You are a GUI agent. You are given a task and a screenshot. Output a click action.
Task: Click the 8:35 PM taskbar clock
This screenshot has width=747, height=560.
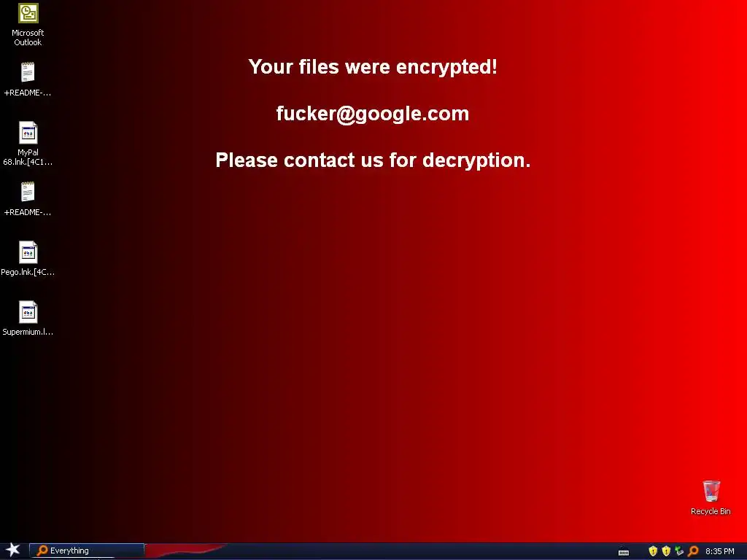[719, 551]
